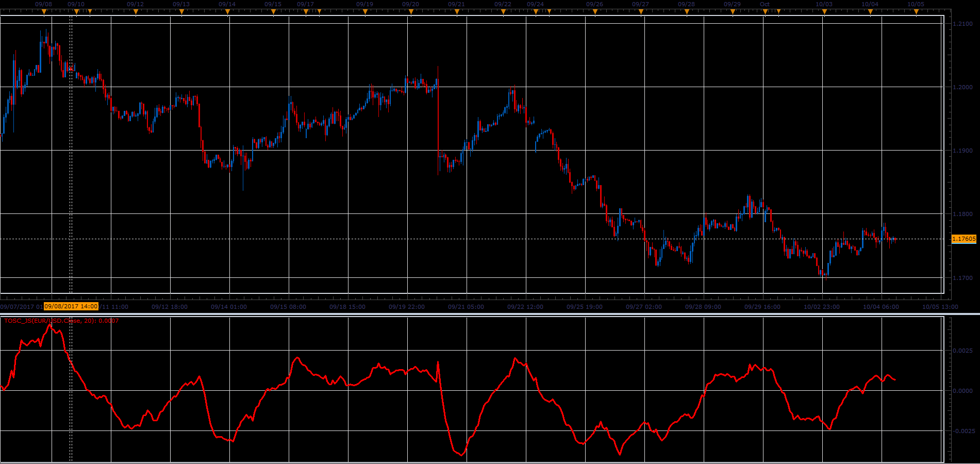Click the 0.0000 oscillator axis label

coord(963,391)
